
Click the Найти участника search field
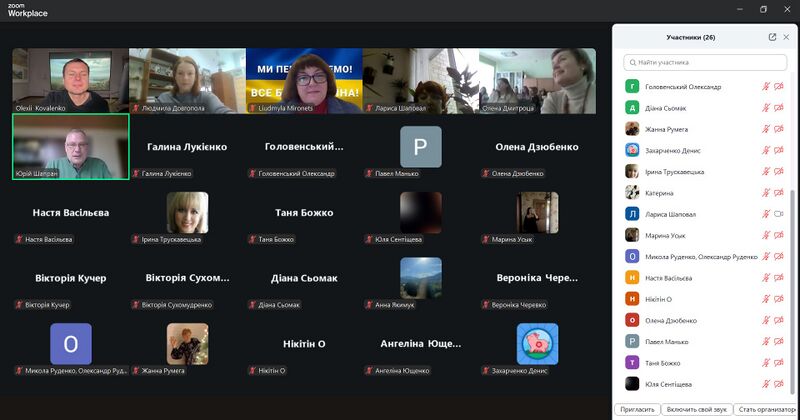[707, 62]
